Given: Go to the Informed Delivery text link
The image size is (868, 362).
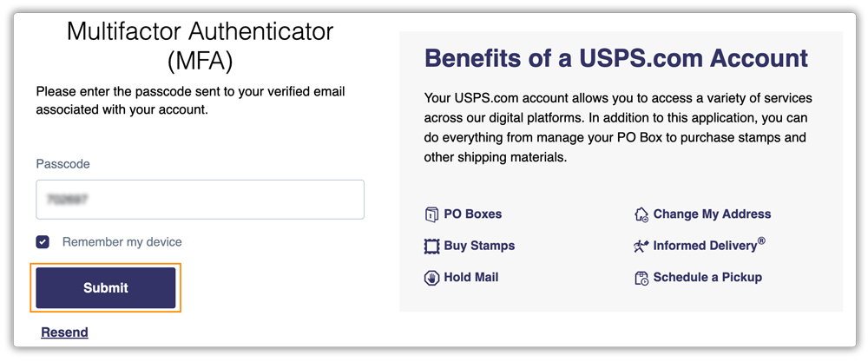Looking at the screenshot, I should tap(705, 247).
